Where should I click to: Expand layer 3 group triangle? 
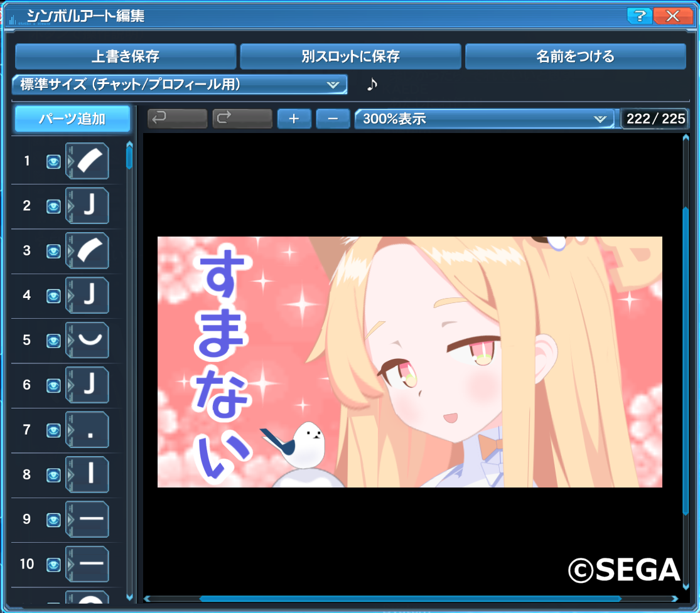pyautogui.click(x=70, y=251)
